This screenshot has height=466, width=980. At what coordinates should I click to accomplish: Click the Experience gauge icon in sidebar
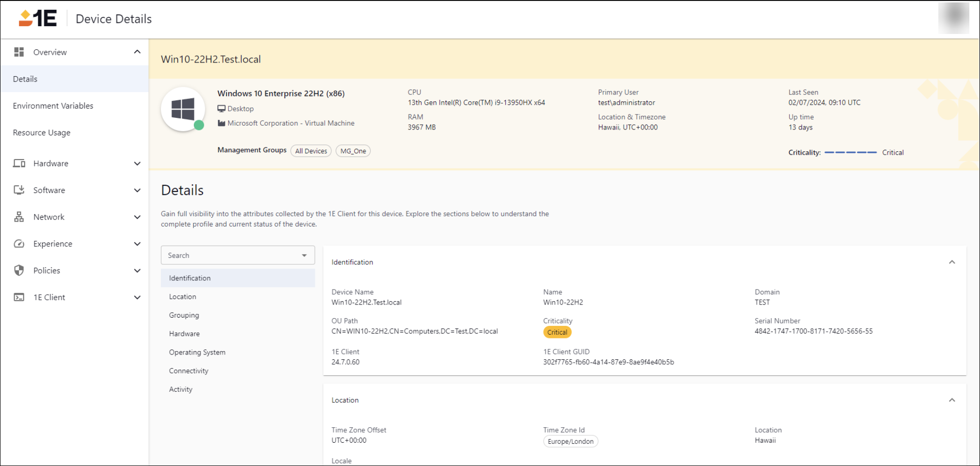pyautogui.click(x=19, y=243)
